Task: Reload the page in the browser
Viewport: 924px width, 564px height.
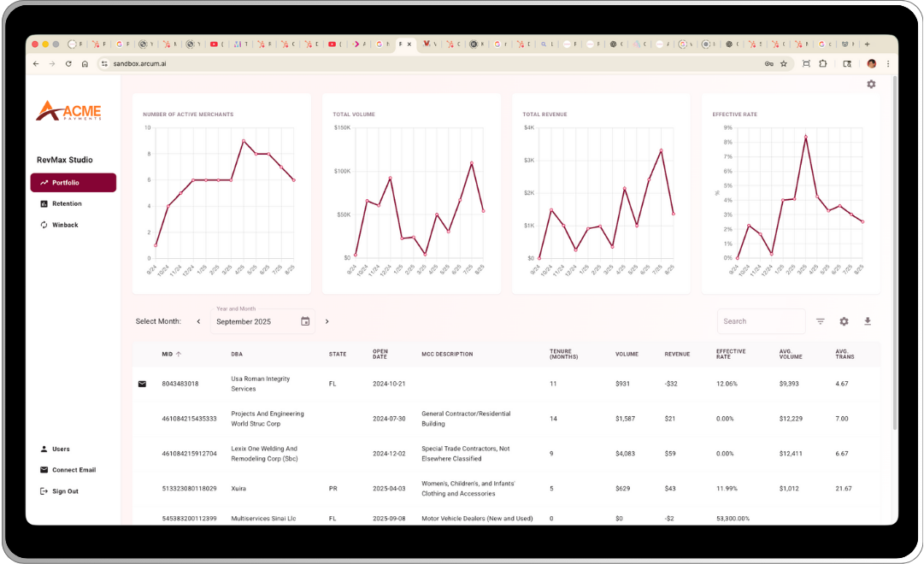Action: 68,63
